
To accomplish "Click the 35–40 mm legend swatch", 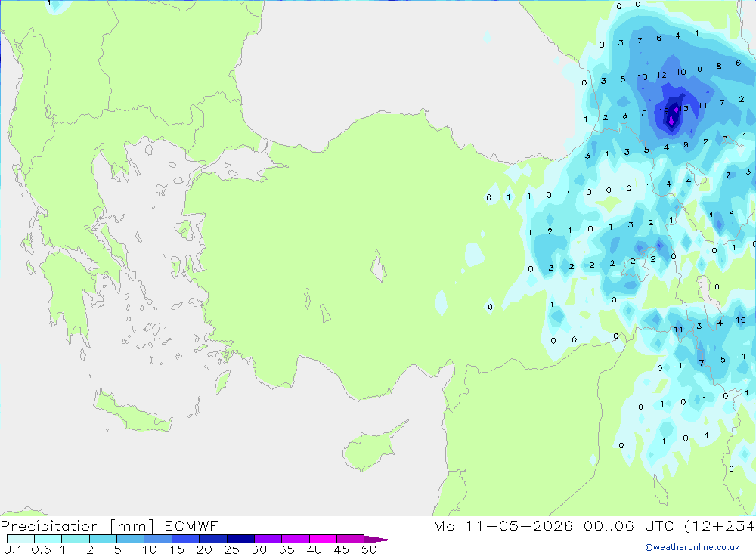I will [x=295, y=539].
